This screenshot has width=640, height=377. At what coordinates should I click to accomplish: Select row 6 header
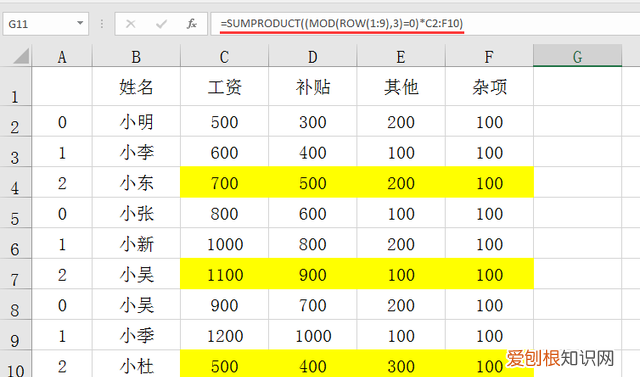point(16,244)
